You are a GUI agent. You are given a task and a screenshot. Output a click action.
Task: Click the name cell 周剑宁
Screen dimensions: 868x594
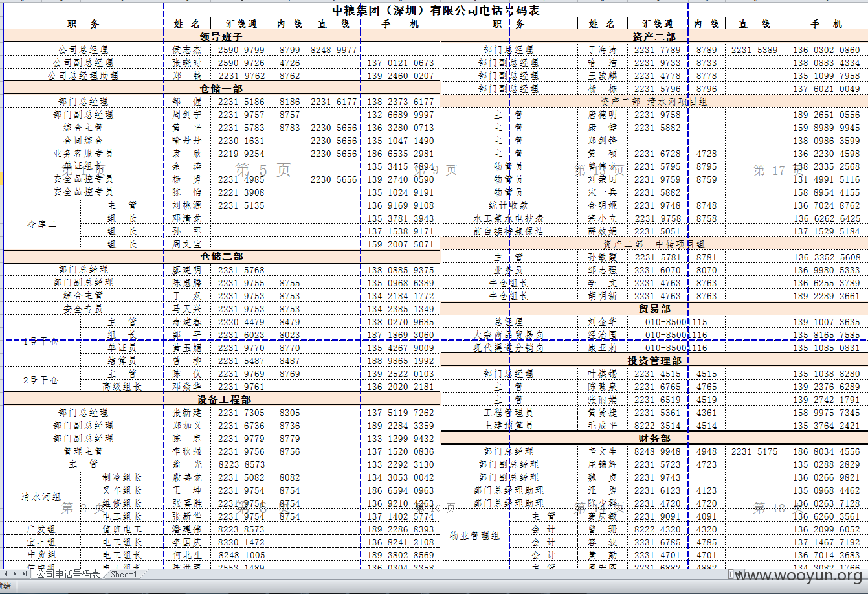click(x=187, y=115)
